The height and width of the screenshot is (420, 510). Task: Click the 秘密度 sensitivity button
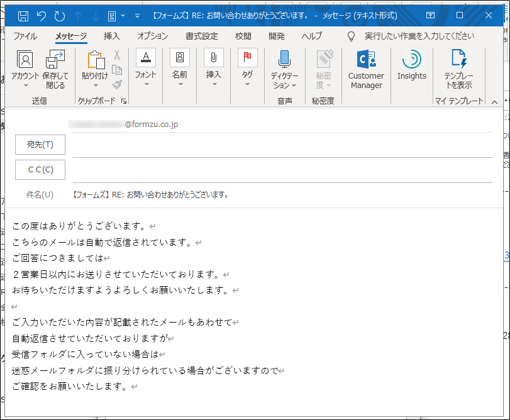pos(324,69)
